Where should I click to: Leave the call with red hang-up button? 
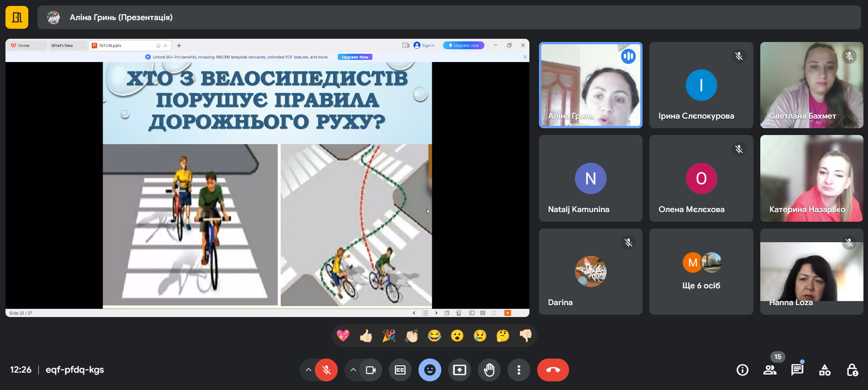[x=553, y=370]
